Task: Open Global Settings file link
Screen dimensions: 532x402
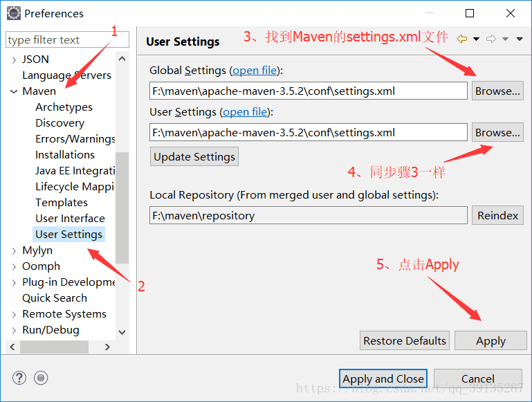Action: (x=255, y=70)
